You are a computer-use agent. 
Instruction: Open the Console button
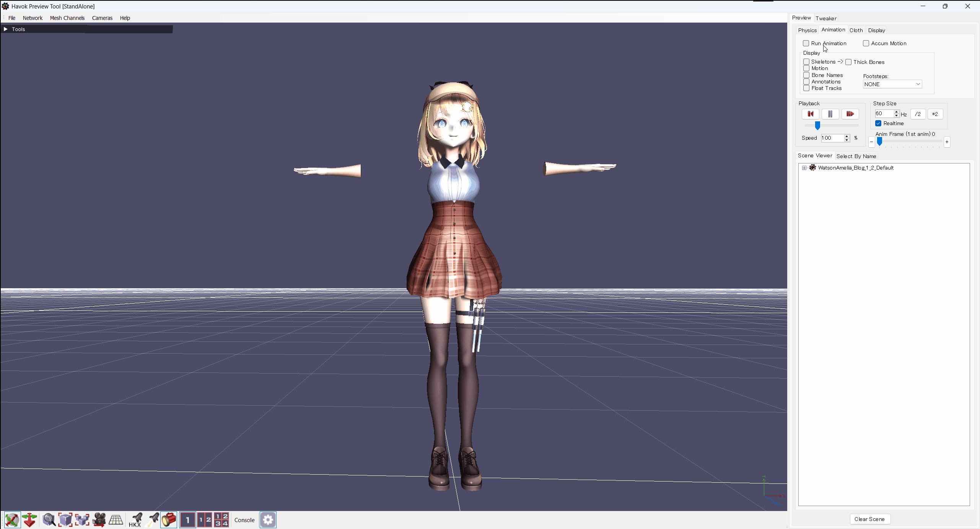coord(244,520)
